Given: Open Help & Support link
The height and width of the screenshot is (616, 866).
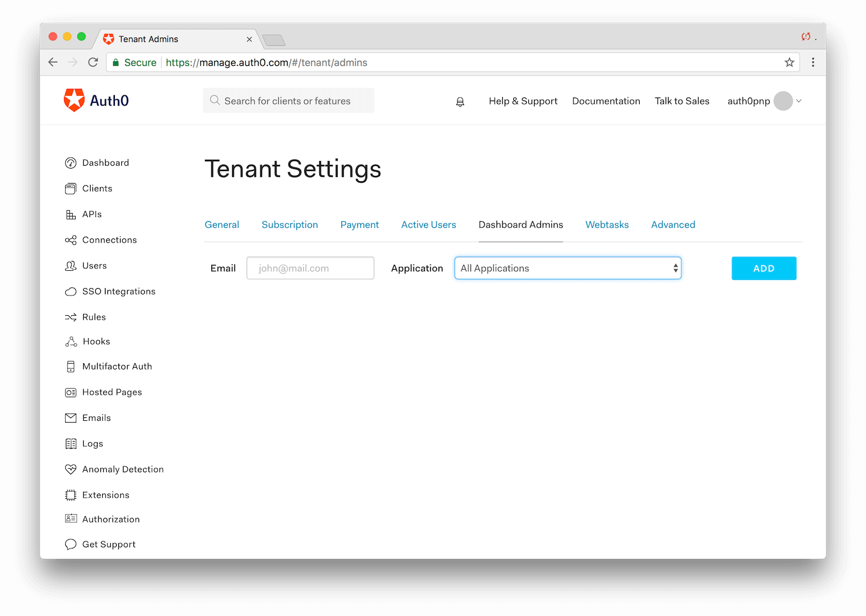Looking at the screenshot, I should pos(523,101).
